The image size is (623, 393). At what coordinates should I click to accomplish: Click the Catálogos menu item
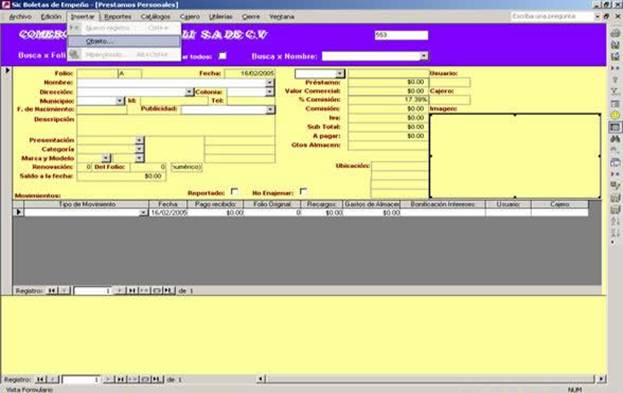(x=155, y=17)
